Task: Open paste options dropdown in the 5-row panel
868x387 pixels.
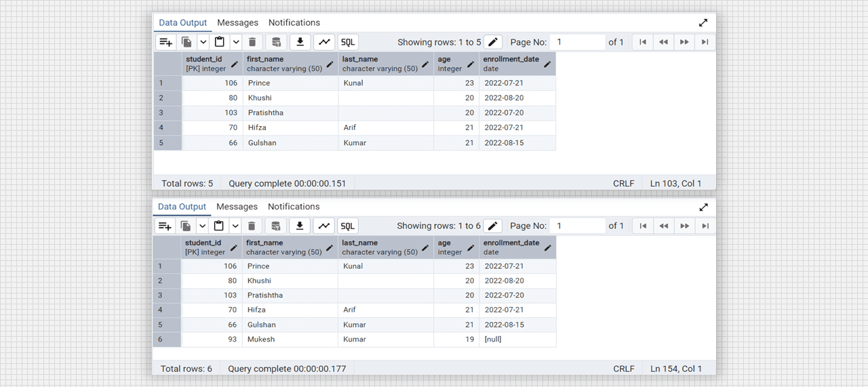Action: [x=236, y=42]
